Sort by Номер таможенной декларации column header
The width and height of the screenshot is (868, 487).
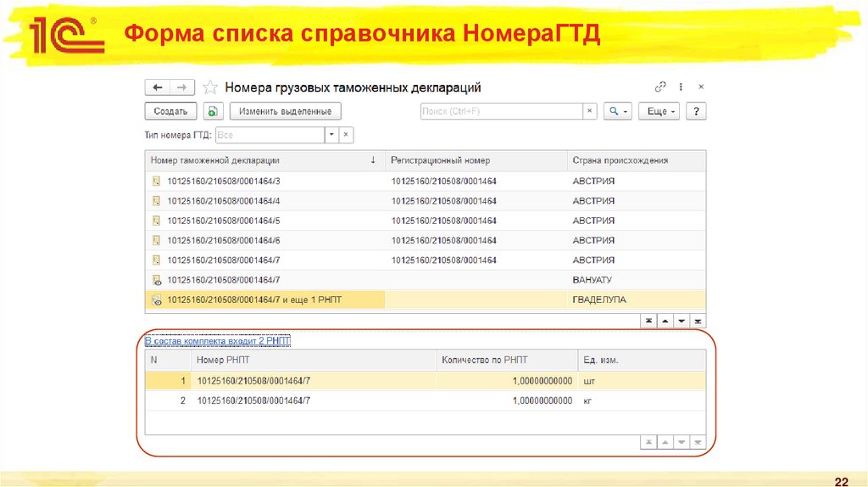click(x=264, y=160)
